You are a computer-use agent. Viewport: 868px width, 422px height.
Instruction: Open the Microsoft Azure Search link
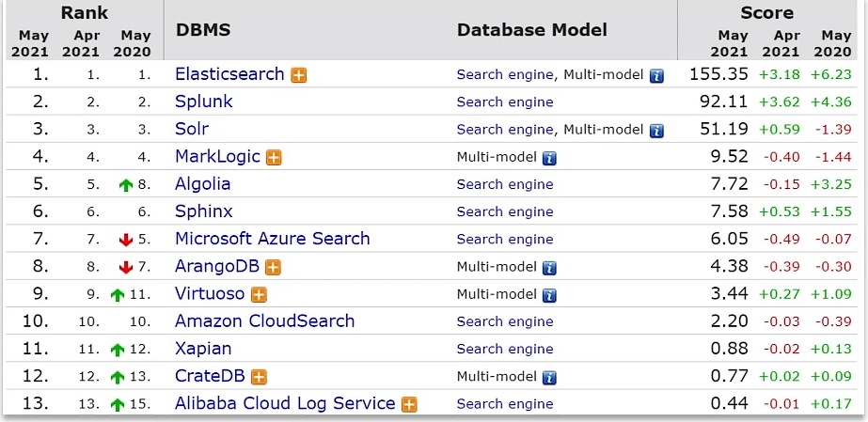pos(272,239)
